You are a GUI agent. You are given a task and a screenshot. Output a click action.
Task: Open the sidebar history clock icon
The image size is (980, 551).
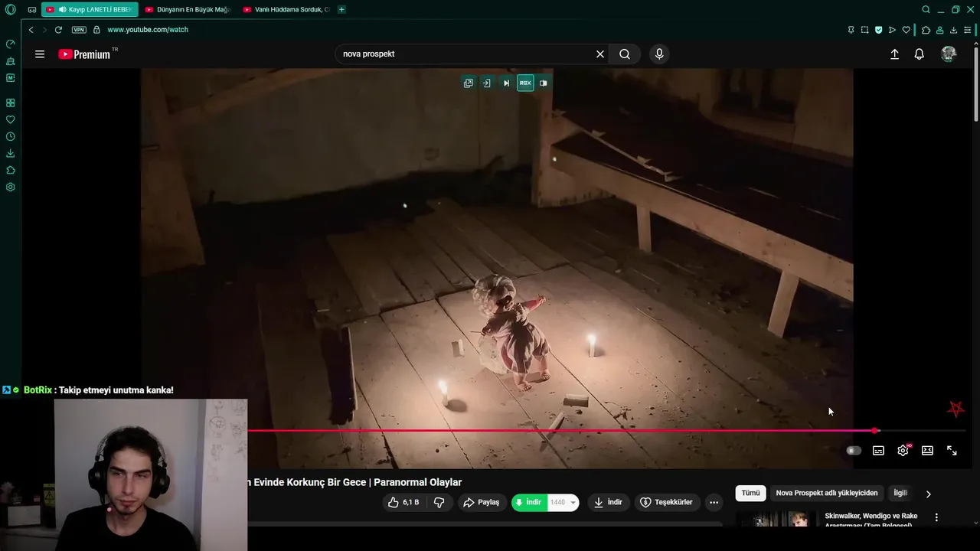(x=11, y=136)
